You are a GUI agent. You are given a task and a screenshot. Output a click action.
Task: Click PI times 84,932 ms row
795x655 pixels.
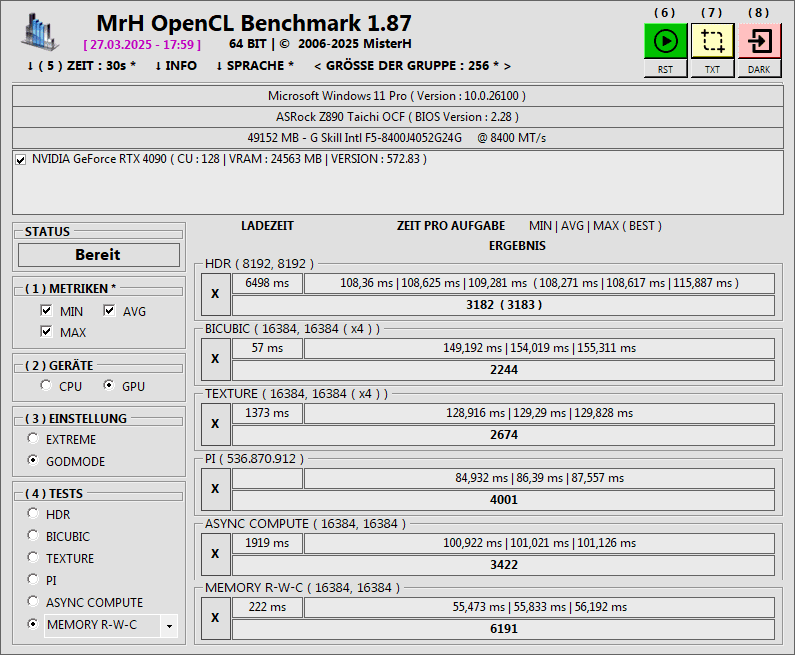pos(539,478)
